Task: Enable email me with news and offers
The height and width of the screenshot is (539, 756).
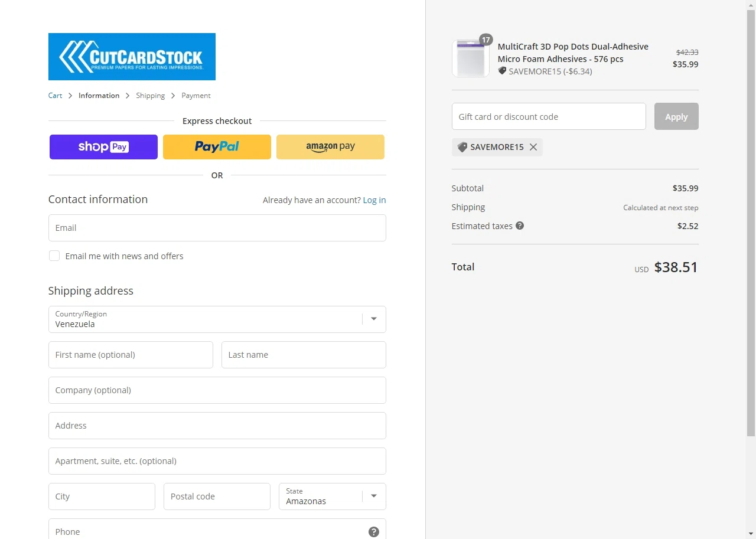Action: click(54, 256)
